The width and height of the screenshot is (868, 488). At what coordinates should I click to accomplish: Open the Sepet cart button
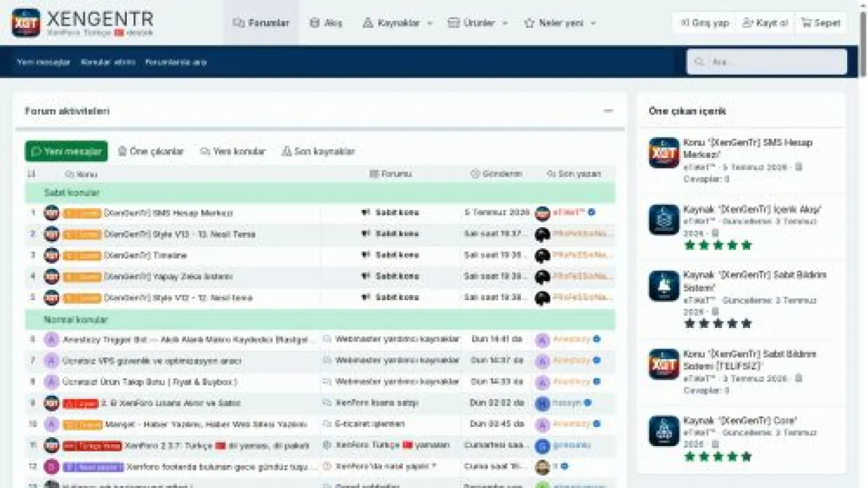pos(821,22)
